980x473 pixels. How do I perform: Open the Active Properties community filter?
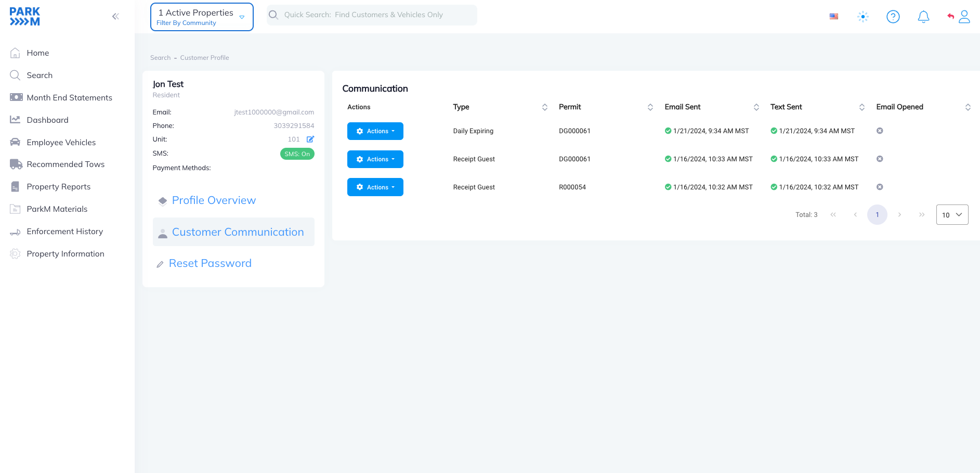tap(202, 17)
